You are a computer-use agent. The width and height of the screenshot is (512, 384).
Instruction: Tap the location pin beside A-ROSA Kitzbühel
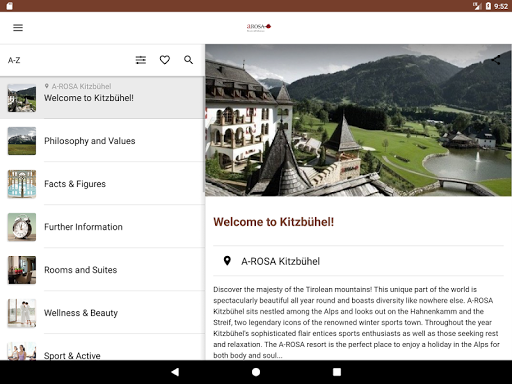coord(227,261)
